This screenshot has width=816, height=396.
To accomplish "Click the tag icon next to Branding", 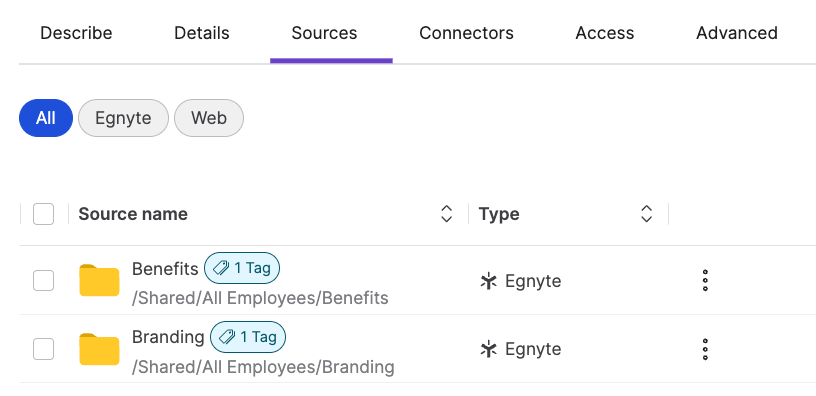I will click(x=227, y=337).
